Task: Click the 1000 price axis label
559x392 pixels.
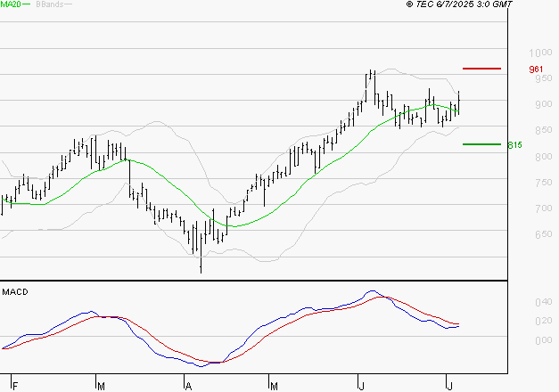Action: pos(540,53)
